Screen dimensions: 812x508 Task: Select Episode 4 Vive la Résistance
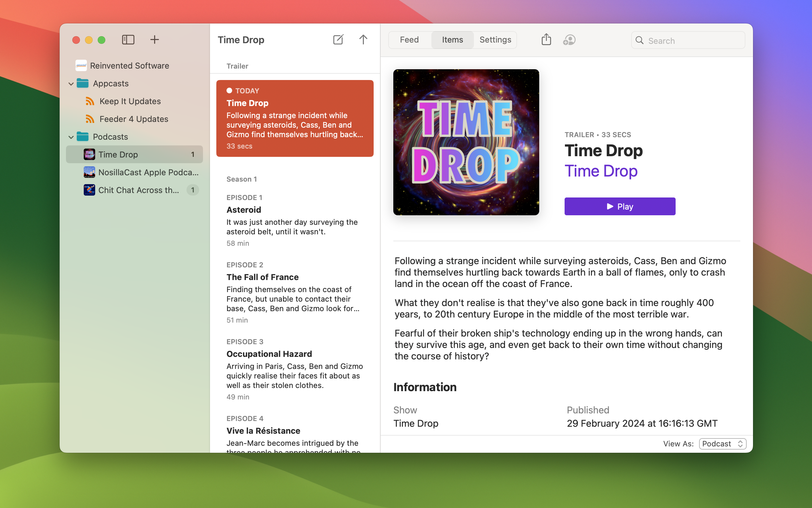(295, 433)
